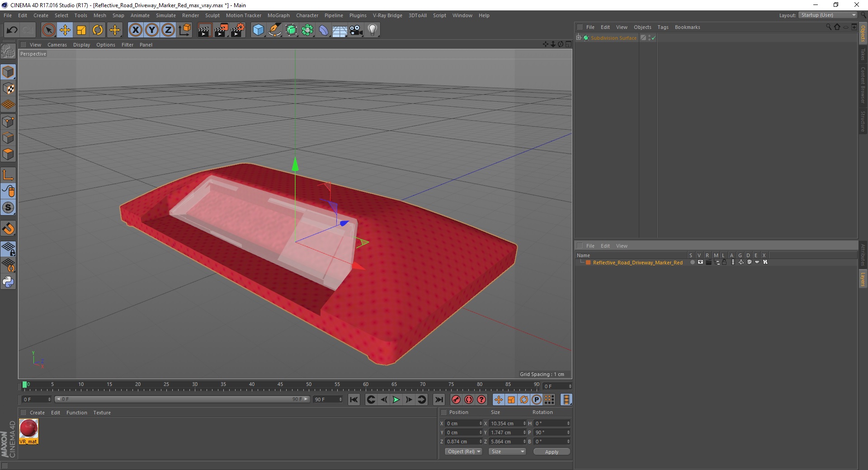Viewport: 868px width, 470px height.
Task: Expand the Subdivision Surface tree item
Action: click(x=579, y=38)
